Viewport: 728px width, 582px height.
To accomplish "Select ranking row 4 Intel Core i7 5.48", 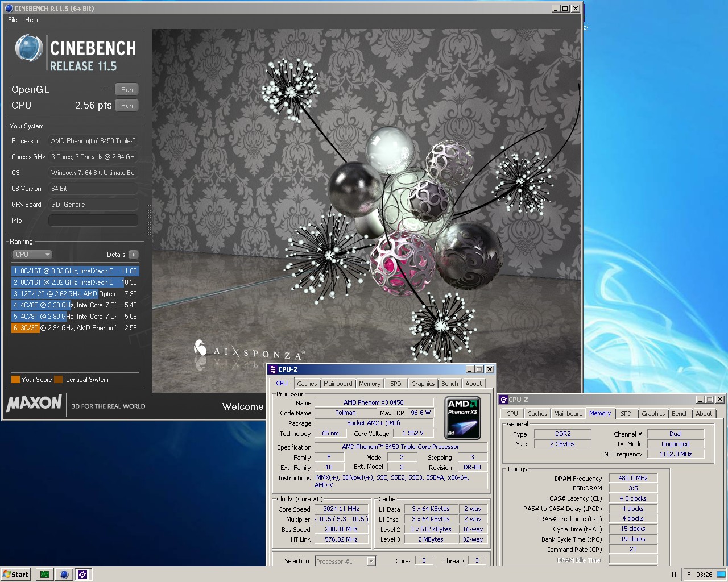I will point(75,305).
